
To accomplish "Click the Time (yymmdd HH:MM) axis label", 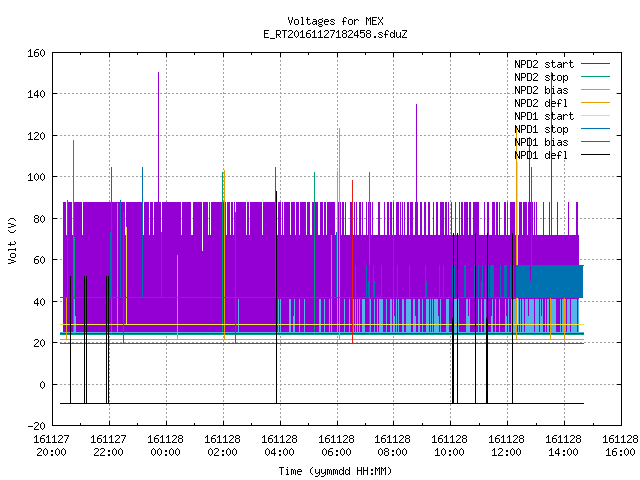I will click(x=335, y=471).
